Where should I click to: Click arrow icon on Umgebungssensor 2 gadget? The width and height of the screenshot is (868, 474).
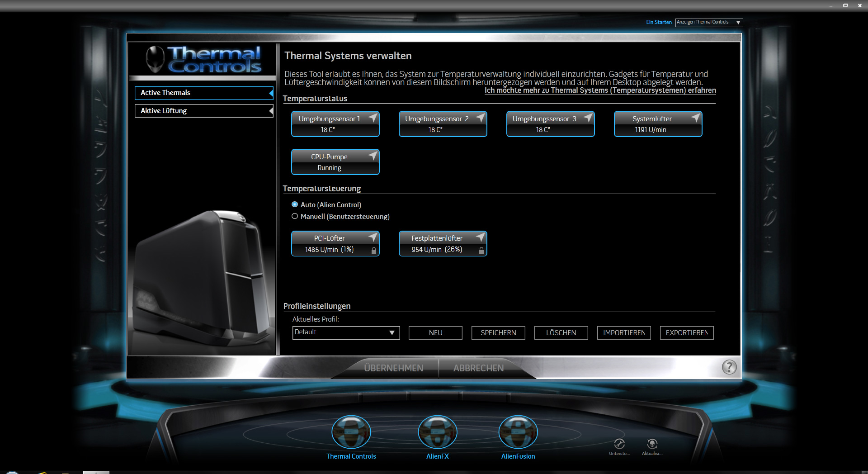pyautogui.click(x=480, y=118)
